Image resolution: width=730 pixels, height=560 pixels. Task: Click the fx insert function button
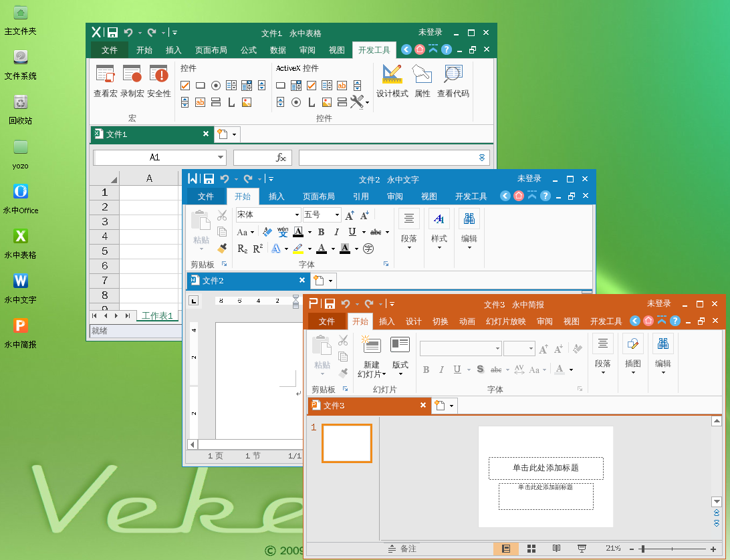281,158
